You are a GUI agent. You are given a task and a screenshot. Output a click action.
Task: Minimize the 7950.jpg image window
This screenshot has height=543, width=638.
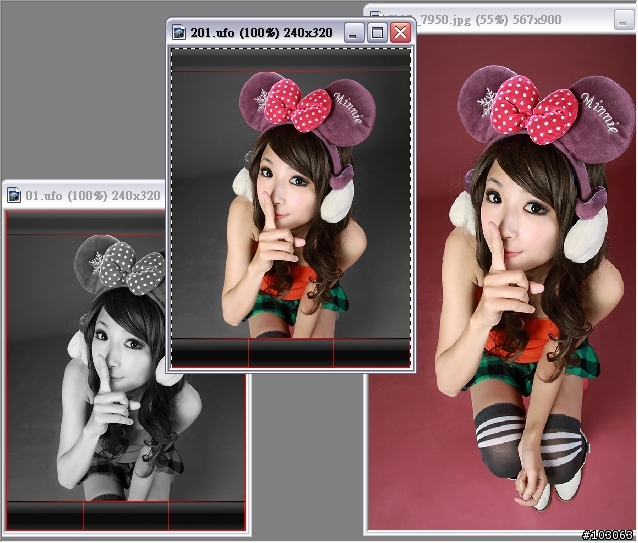[x=623, y=20]
